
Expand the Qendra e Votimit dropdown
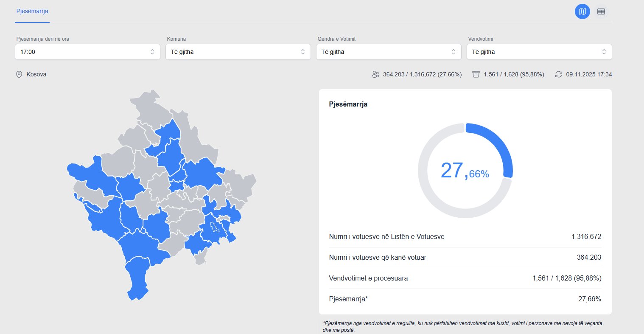(x=388, y=52)
